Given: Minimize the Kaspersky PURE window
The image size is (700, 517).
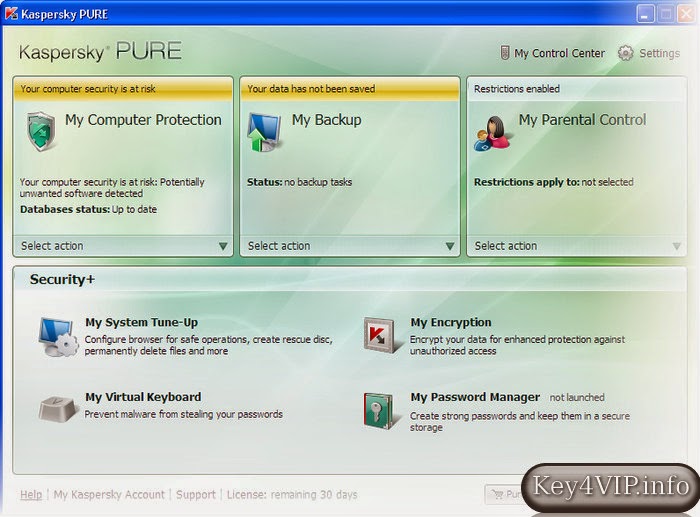Looking at the screenshot, I should coord(645,14).
